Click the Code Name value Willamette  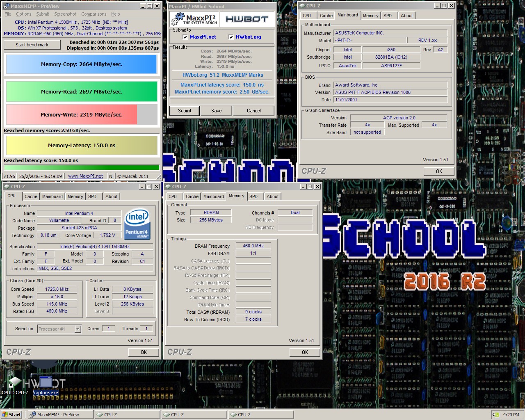pos(59,221)
